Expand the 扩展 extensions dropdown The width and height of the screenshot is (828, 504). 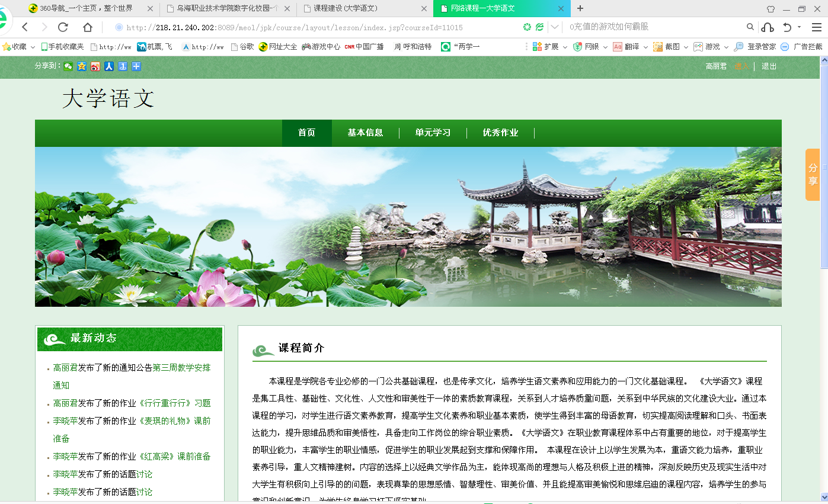[565, 47]
